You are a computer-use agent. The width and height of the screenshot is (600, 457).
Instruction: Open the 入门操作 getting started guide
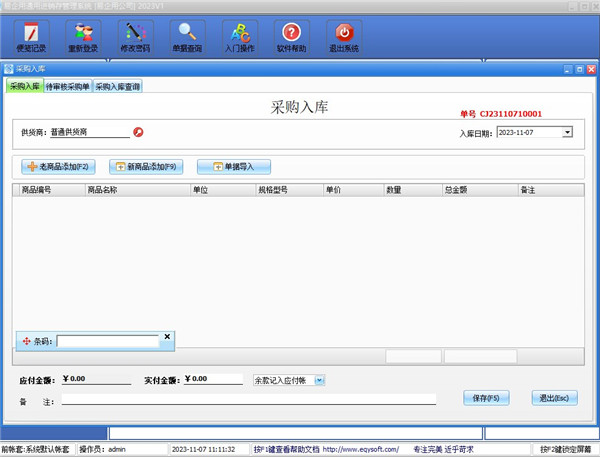[x=240, y=38]
